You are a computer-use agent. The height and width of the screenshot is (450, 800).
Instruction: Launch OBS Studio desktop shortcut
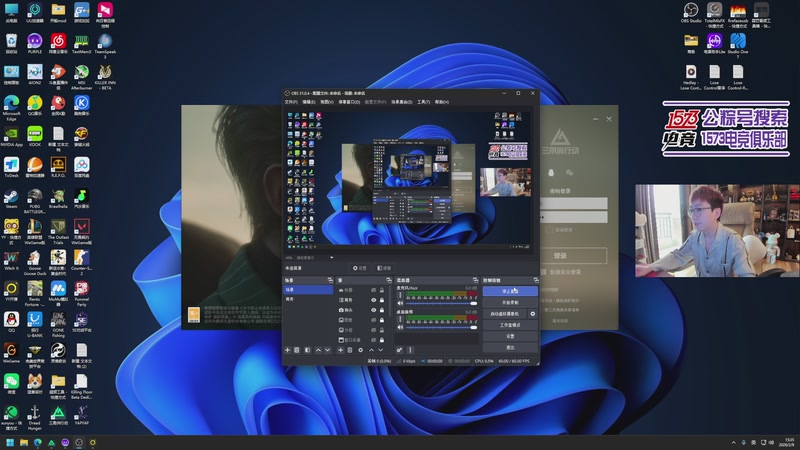point(691,13)
